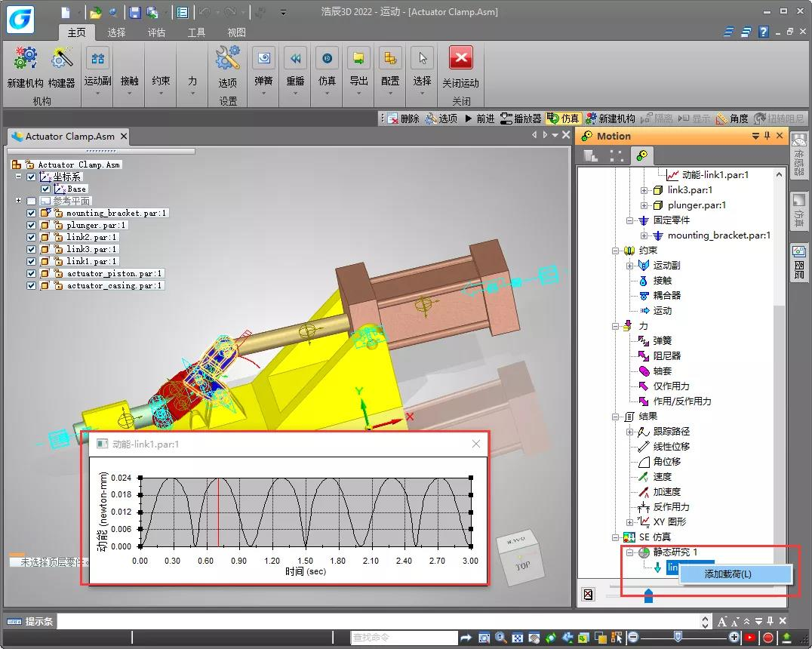Switch to the 评估 ribbon tab
812x649 pixels.
(156, 32)
